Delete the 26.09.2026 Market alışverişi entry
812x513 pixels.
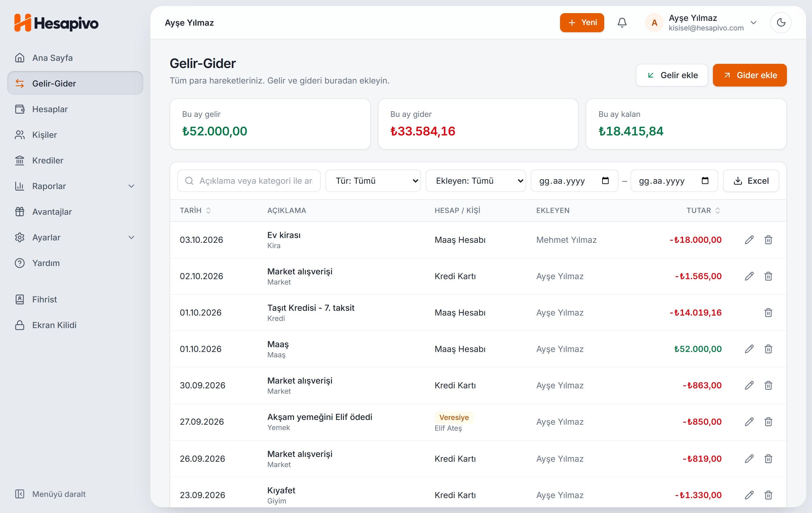768,459
